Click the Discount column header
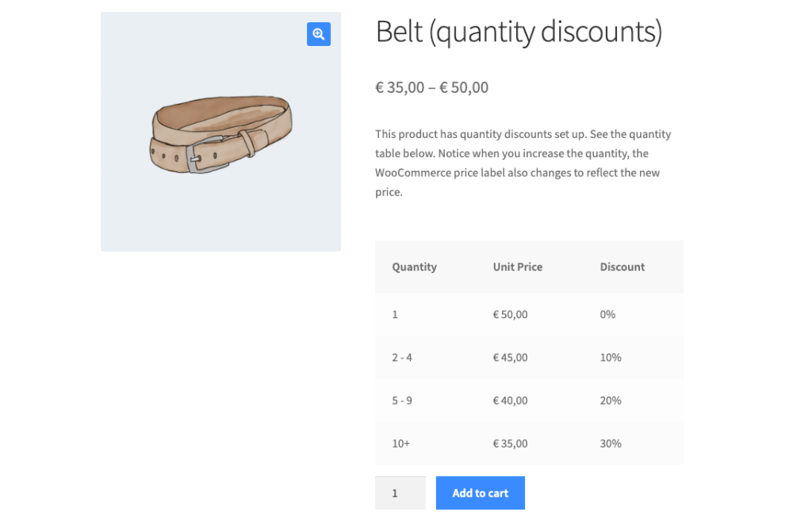This screenshot has width=812, height=523. [622, 267]
